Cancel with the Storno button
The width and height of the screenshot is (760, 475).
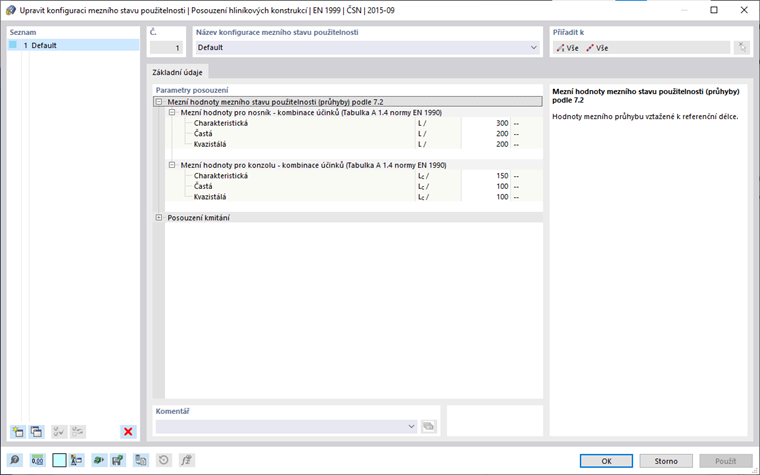pos(666,461)
